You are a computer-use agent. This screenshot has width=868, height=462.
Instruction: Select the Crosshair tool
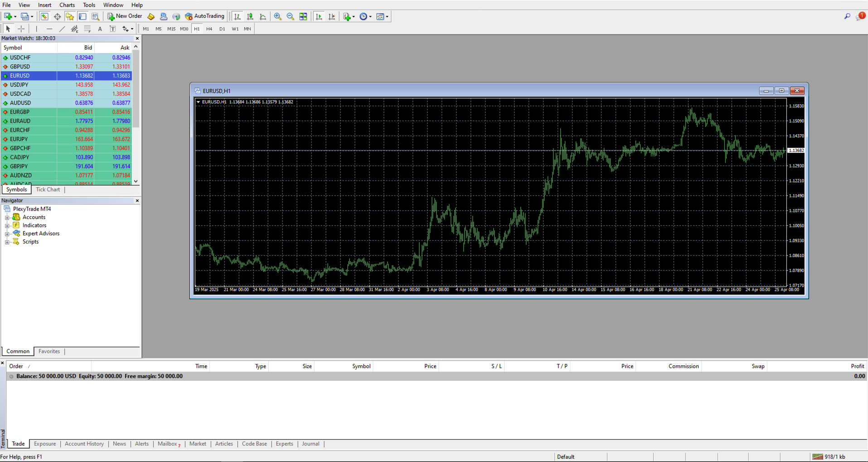(x=21, y=29)
